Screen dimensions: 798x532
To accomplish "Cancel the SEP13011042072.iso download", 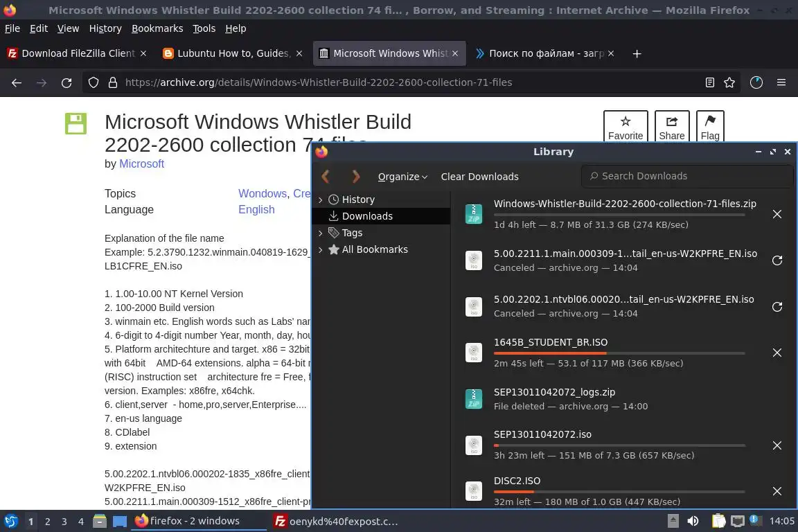I will coord(777,445).
